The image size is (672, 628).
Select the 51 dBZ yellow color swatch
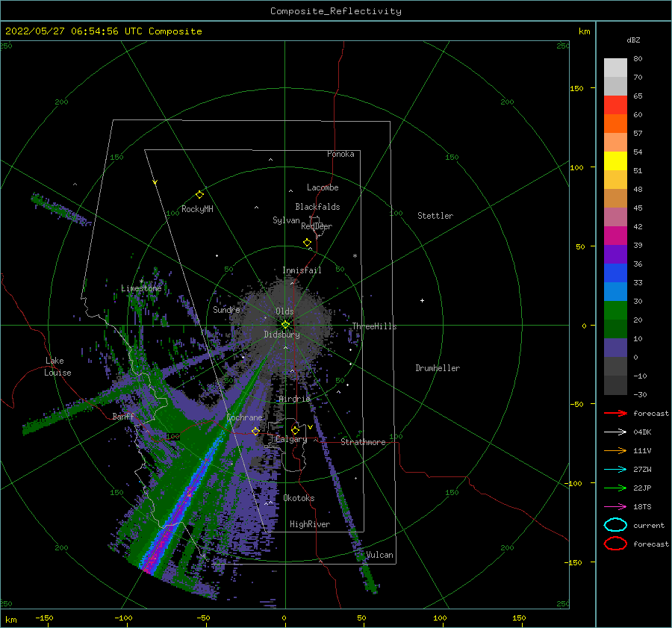tap(615, 161)
